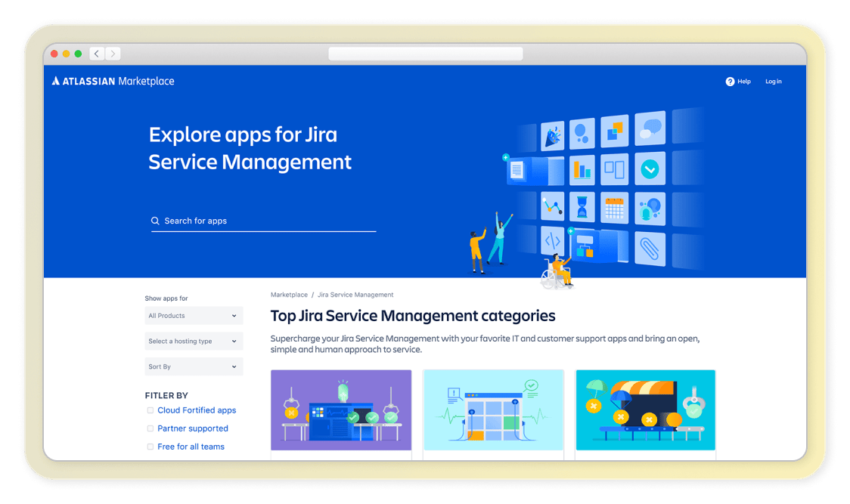Click the blue circles bubble app tile
The height and width of the screenshot is (504, 850).
[x=582, y=133]
